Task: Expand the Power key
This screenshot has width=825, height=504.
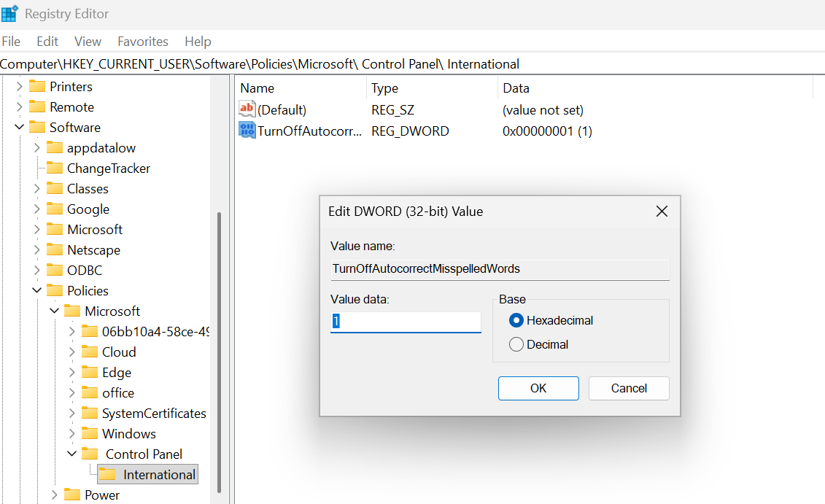Action: pyautogui.click(x=54, y=495)
